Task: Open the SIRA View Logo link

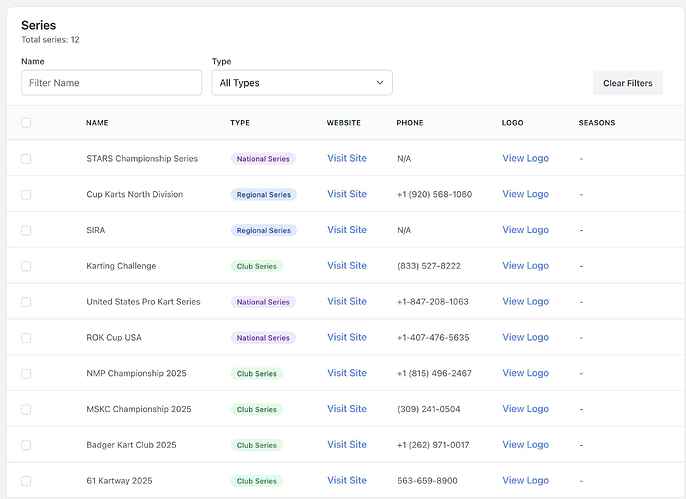Action: pyautogui.click(x=525, y=230)
